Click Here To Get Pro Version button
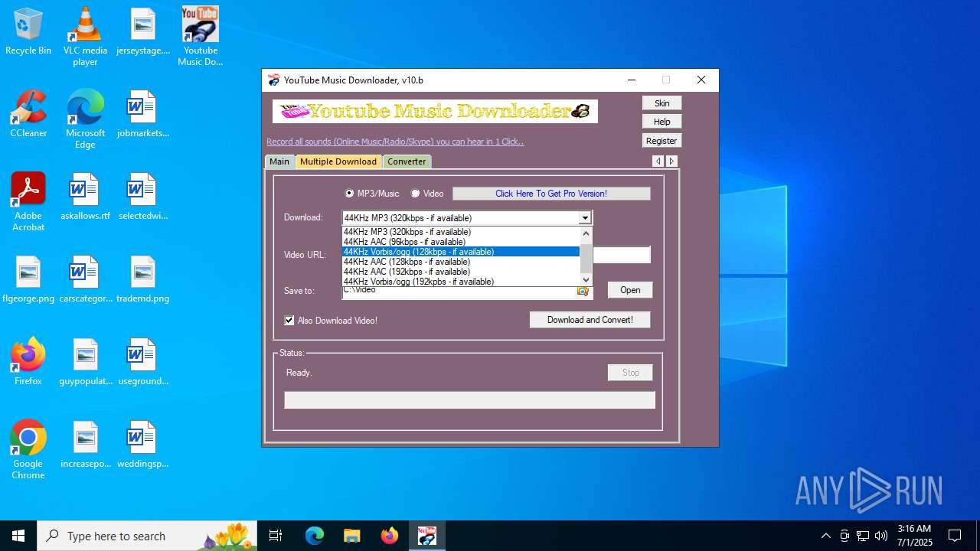The width and height of the screenshot is (980, 551). 551,194
